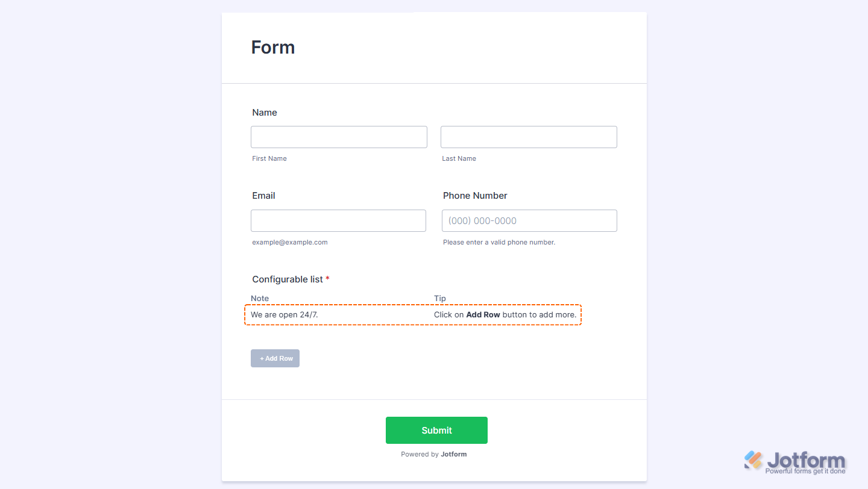Click the "example@example.com" hint text
This screenshot has height=489, width=868.
290,242
